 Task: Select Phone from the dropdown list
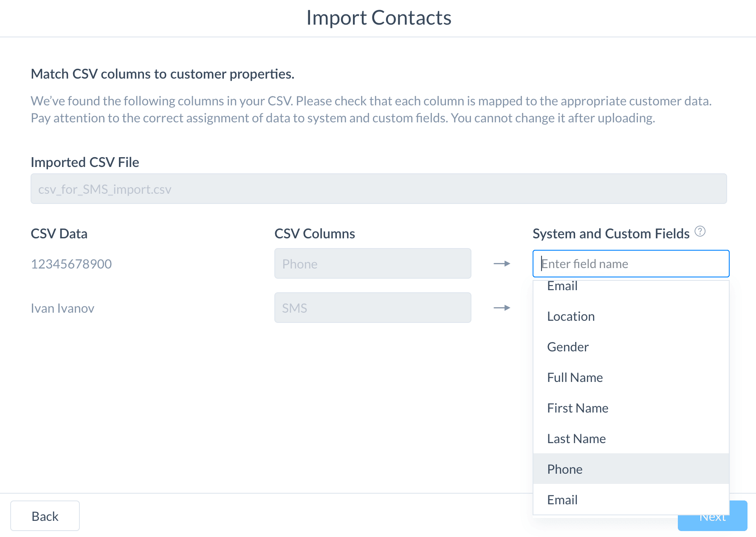[631, 469]
